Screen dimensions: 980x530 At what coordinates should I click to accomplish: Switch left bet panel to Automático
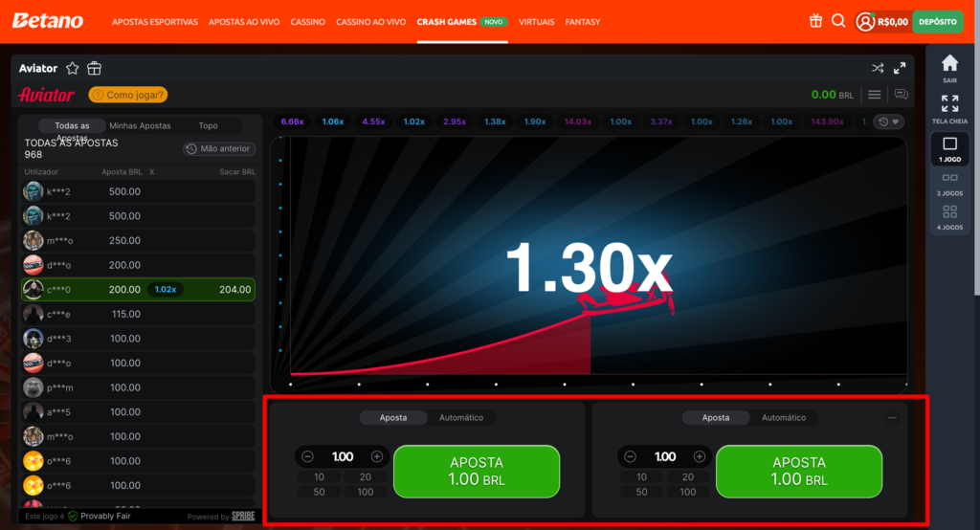point(461,417)
